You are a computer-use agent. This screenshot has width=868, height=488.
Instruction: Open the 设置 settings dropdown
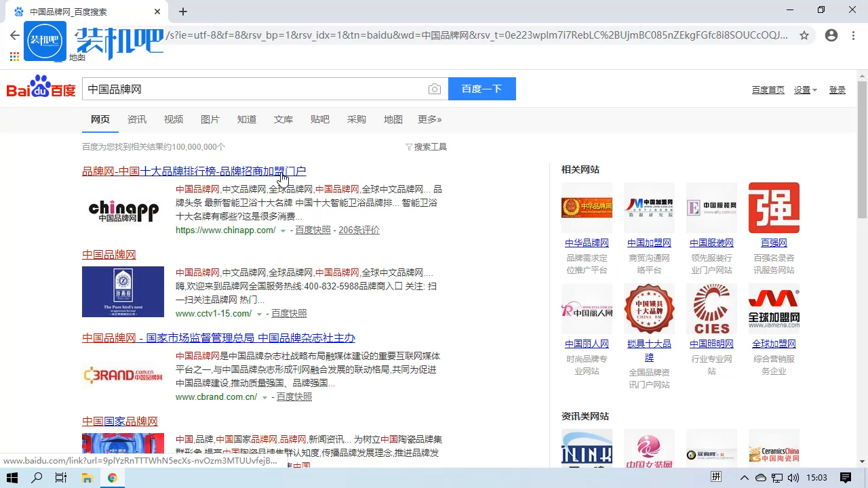click(802, 89)
